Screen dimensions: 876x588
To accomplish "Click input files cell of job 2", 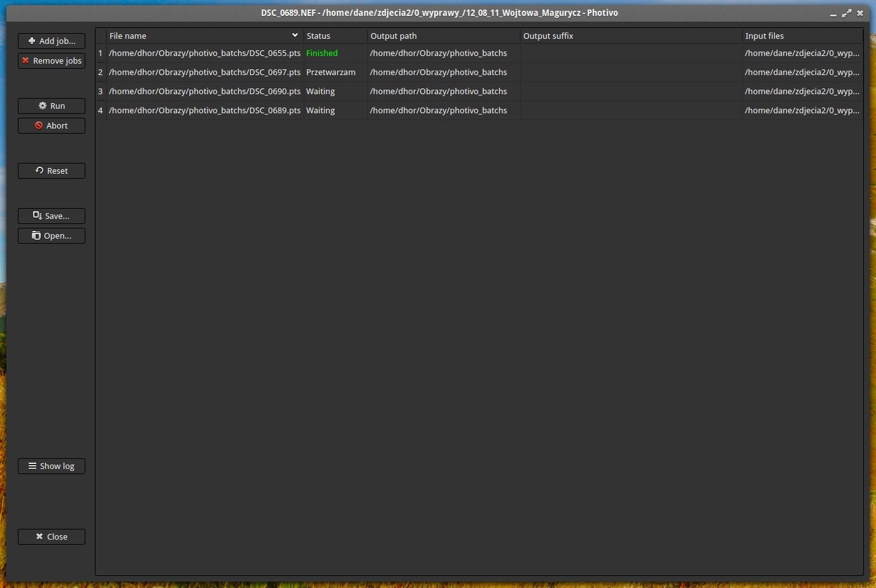I will [x=802, y=73].
